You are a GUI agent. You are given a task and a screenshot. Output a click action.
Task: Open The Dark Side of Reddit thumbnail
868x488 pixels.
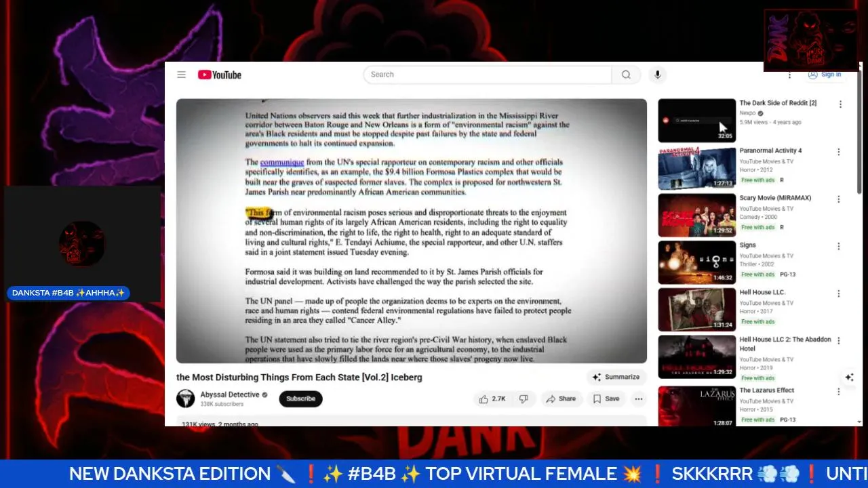696,121
